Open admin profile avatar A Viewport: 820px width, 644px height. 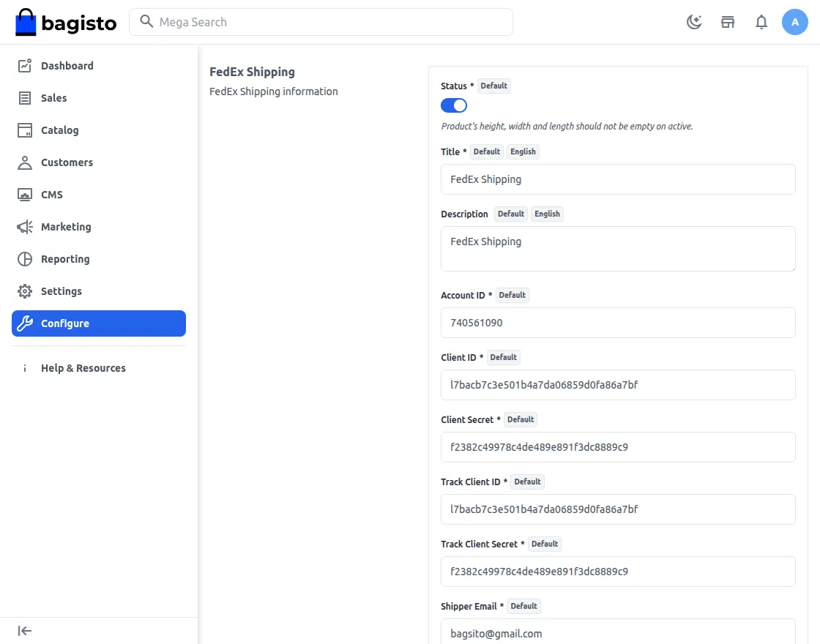click(x=795, y=22)
